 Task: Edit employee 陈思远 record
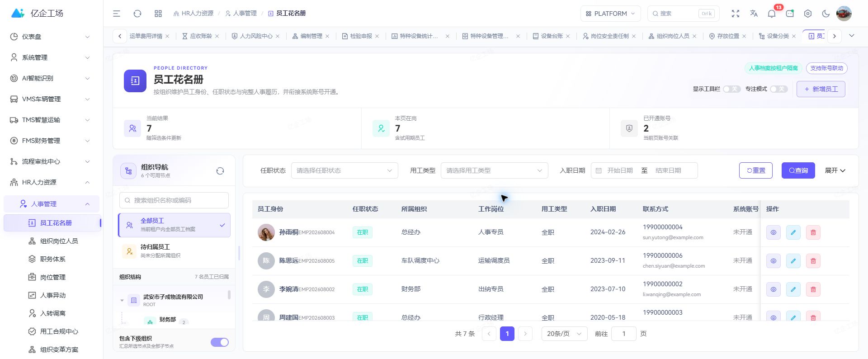tap(793, 261)
